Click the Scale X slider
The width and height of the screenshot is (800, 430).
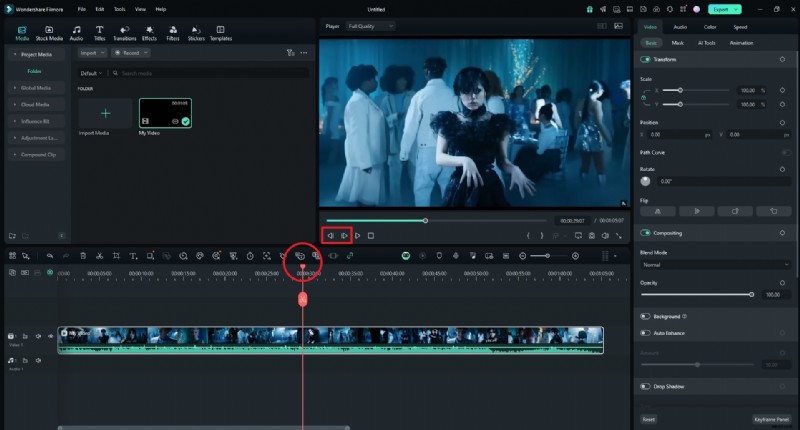point(696,90)
